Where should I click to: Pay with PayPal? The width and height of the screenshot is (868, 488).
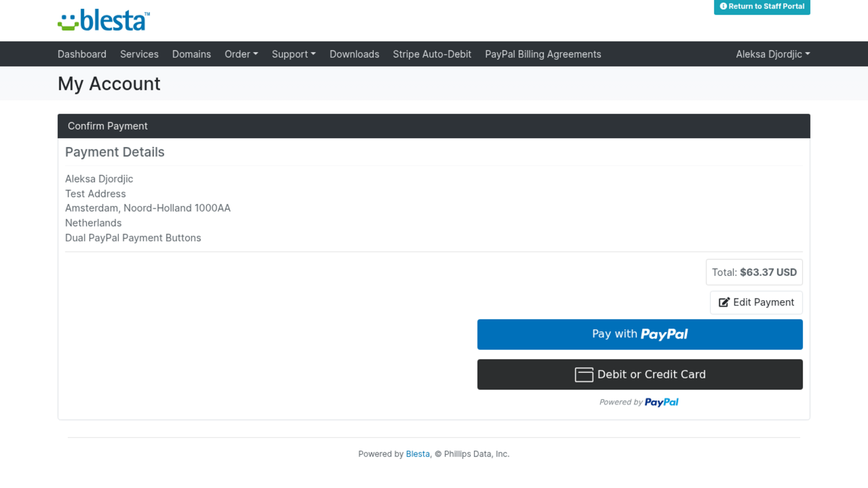(640, 334)
